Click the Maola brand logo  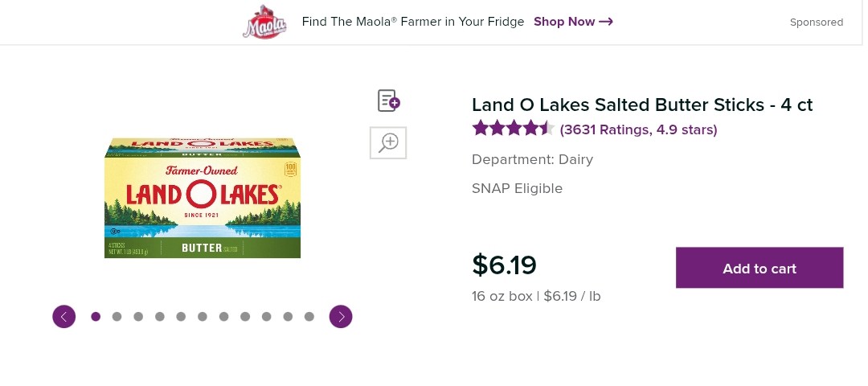264,23
